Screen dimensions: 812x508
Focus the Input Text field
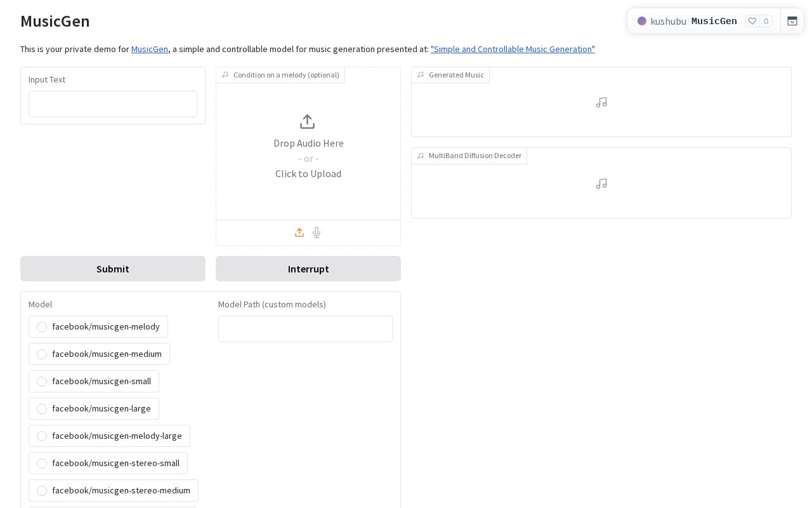[x=113, y=104]
